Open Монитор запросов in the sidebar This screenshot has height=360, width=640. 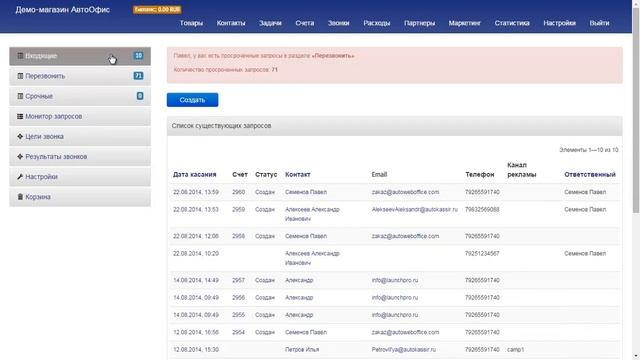[80, 116]
